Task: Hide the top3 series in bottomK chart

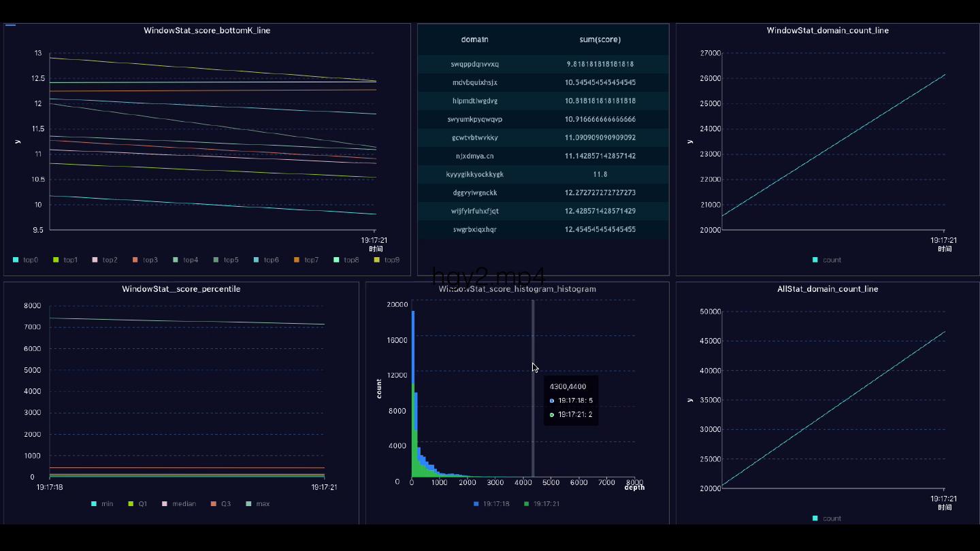Action: tap(146, 260)
